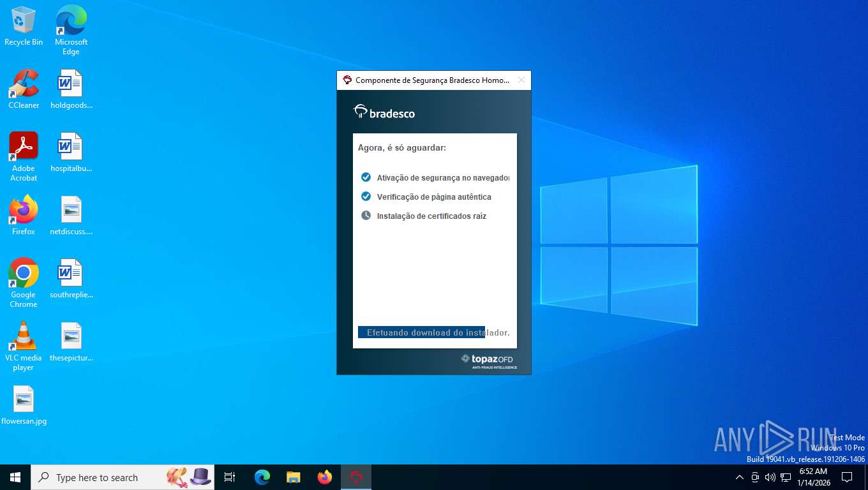
Task: Click 'Ativação de segurança no navegador' text
Action: (x=443, y=178)
